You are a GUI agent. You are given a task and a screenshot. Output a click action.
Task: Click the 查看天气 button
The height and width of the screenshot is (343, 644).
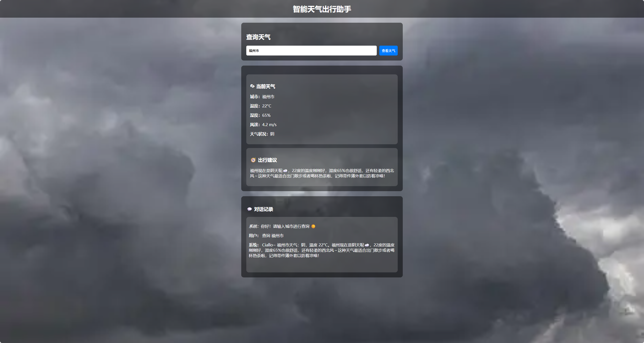(x=388, y=51)
